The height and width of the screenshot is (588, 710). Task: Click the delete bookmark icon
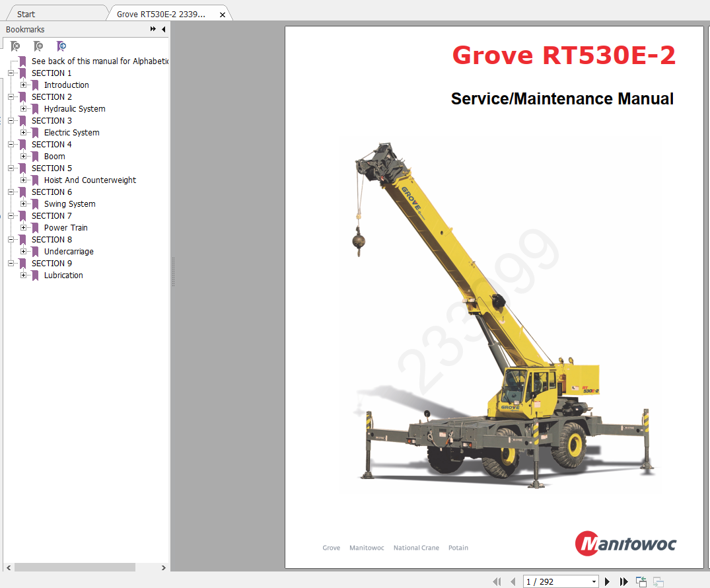click(15, 46)
